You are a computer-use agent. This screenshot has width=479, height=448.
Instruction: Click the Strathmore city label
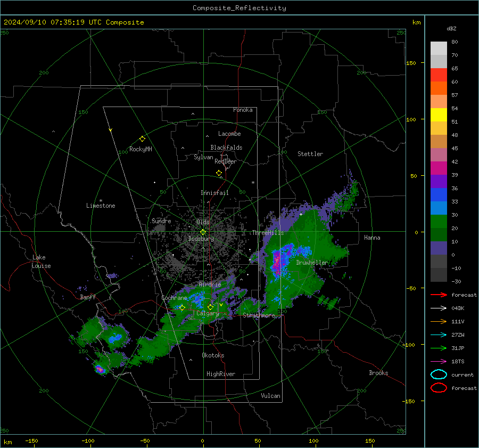coord(259,315)
